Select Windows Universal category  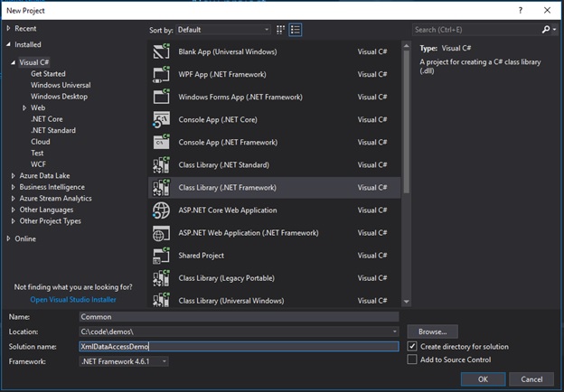tap(61, 85)
